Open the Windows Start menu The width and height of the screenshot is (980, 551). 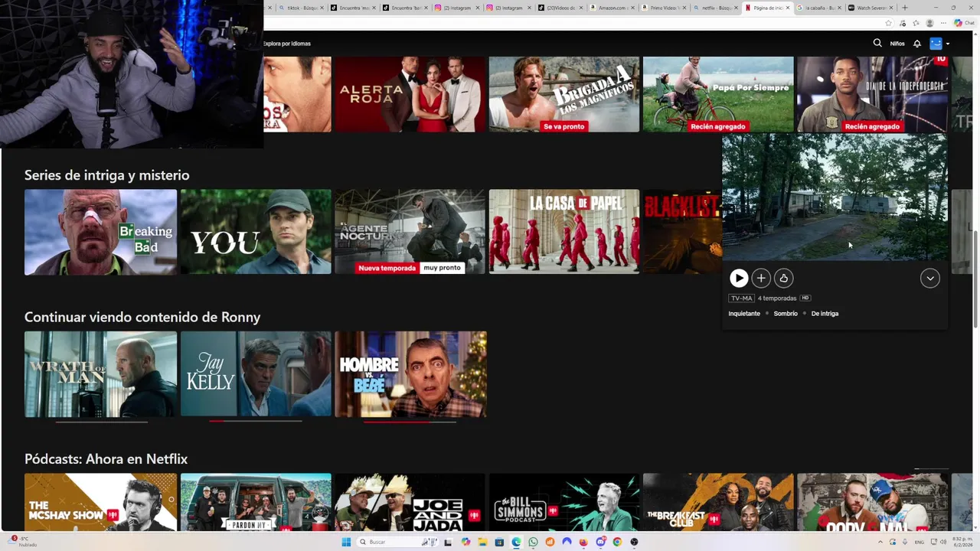(346, 542)
